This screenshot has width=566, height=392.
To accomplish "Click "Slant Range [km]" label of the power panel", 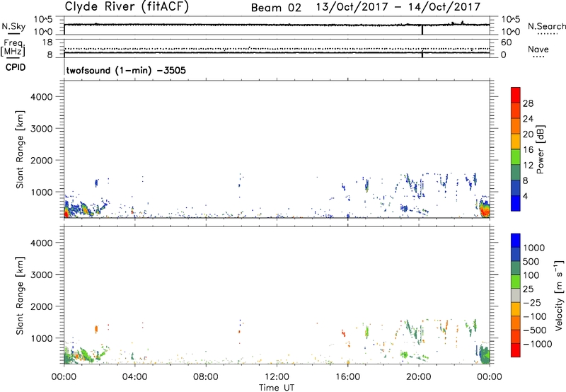I will [x=20, y=150].
